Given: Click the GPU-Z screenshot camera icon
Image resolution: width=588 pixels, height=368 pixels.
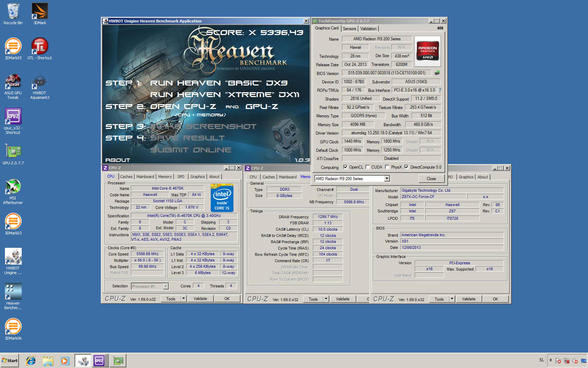Looking at the screenshot, I should click(x=440, y=28).
